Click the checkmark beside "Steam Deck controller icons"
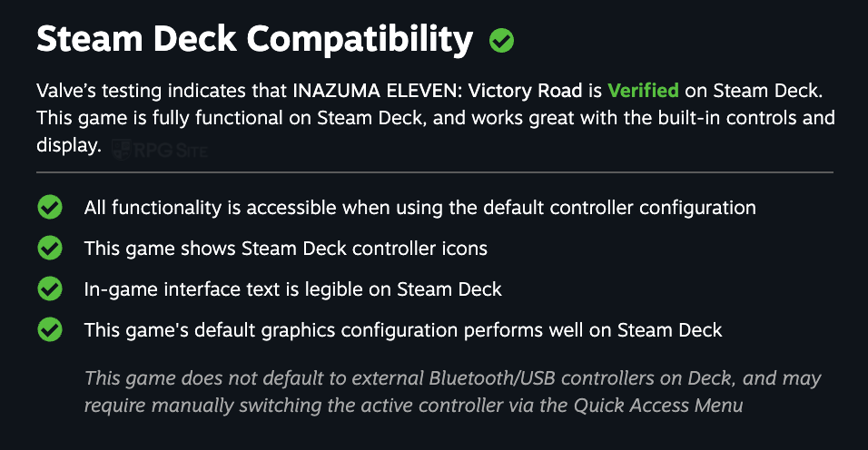This screenshot has height=450, width=868. tap(50, 248)
